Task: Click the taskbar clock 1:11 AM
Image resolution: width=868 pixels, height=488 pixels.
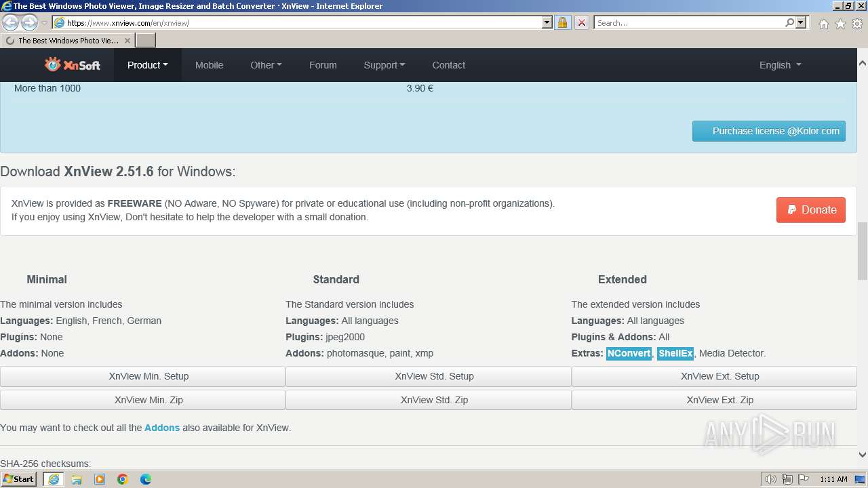Action: 833,479
